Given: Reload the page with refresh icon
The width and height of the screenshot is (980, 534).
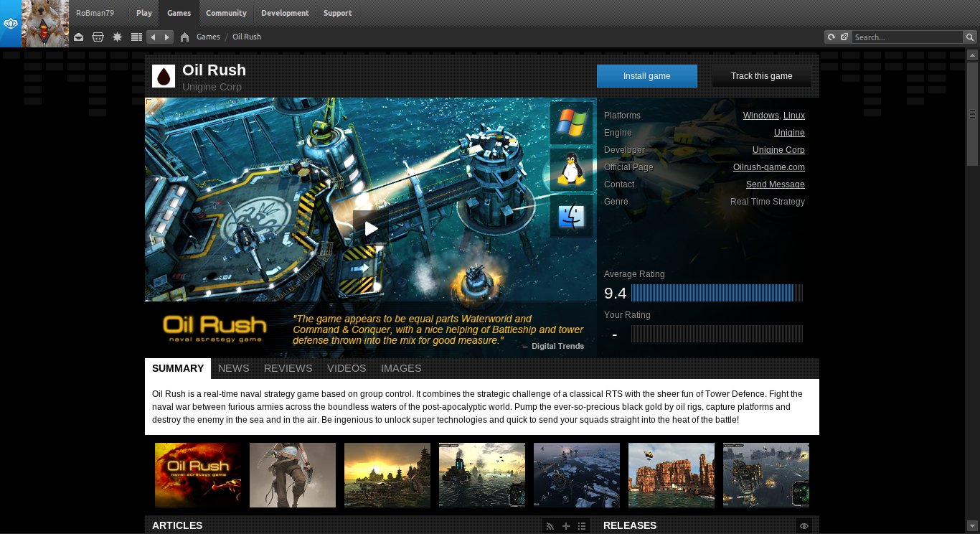Looking at the screenshot, I should 831,37.
